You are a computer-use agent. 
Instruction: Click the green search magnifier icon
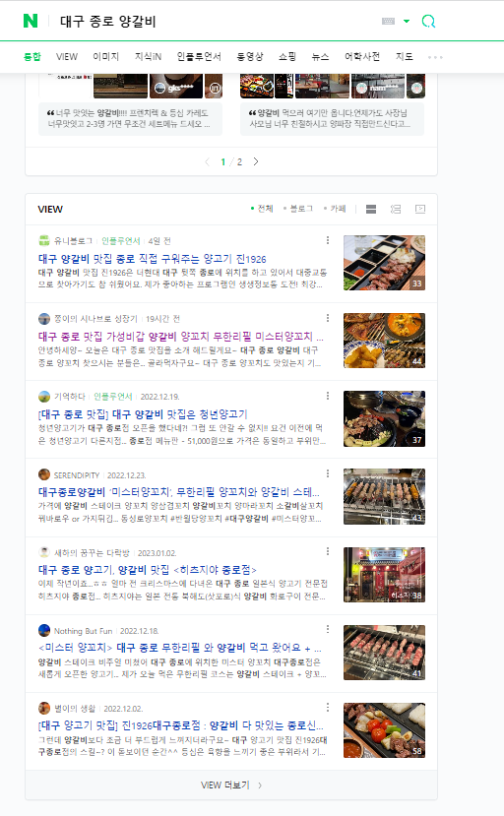click(428, 22)
